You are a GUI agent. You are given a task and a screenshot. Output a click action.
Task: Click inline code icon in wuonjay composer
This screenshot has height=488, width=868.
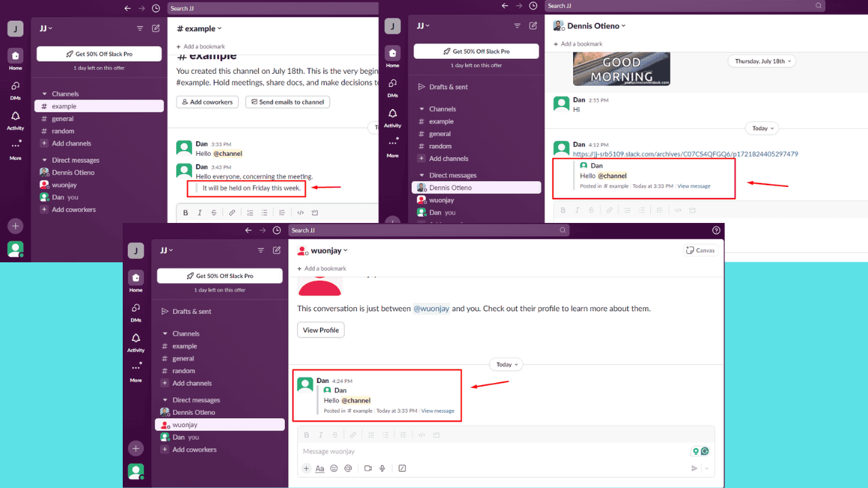point(421,434)
